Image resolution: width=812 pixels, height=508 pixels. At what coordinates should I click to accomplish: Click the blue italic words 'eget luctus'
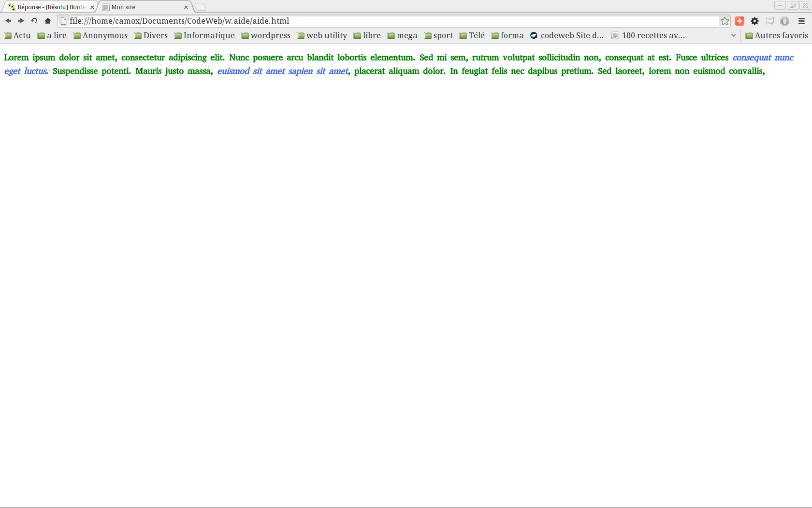tap(26, 71)
